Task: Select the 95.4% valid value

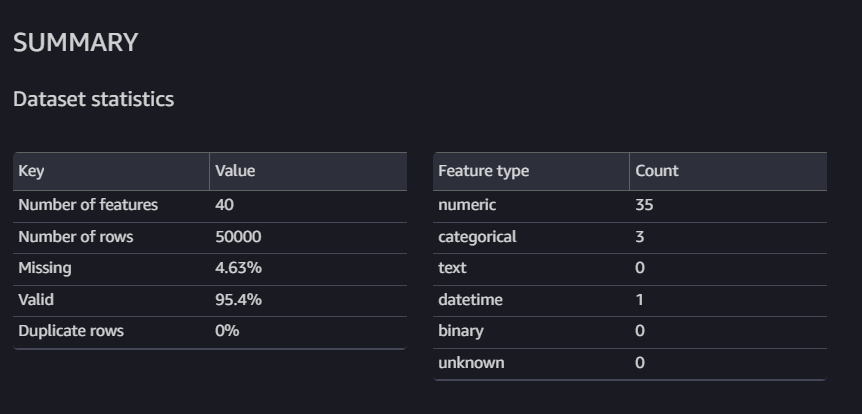Action: [239, 300]
